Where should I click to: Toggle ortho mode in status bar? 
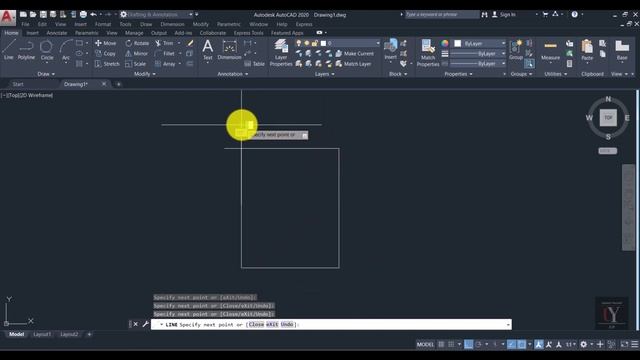(x=469, y=344)
